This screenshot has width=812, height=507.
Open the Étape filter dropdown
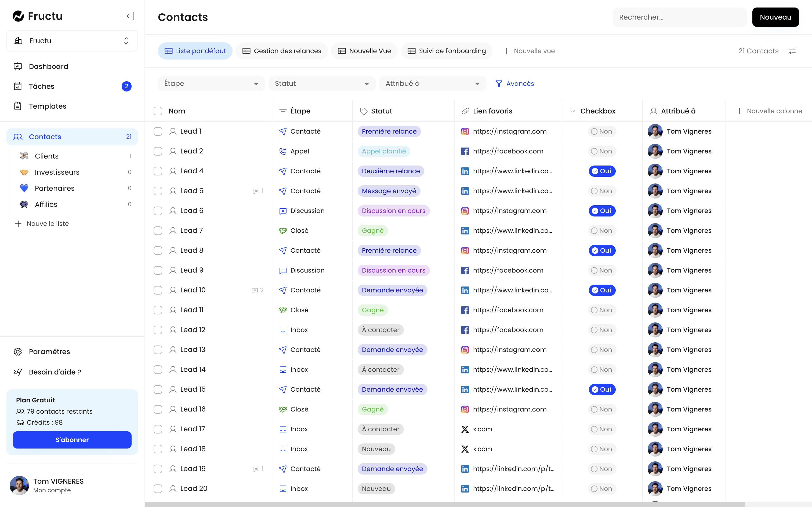pyautogui.click(x=211, y=83)
